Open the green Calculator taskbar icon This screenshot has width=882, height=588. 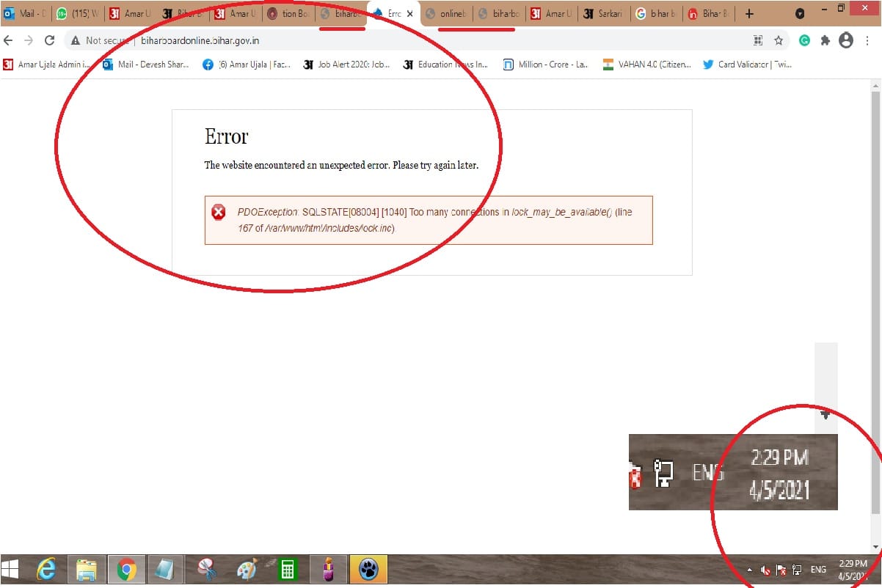click(x=287, y=570)
